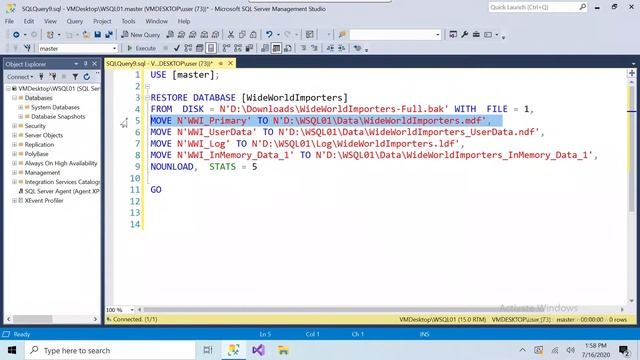Click the Refresh icon in Object Explorer
The image size is (640, 360).
87,77
